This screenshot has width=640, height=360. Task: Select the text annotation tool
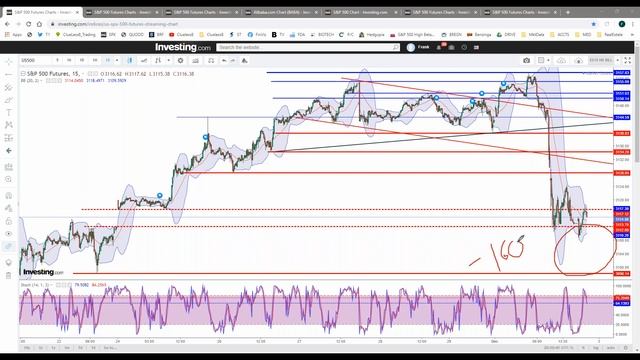tap(9, 113)
